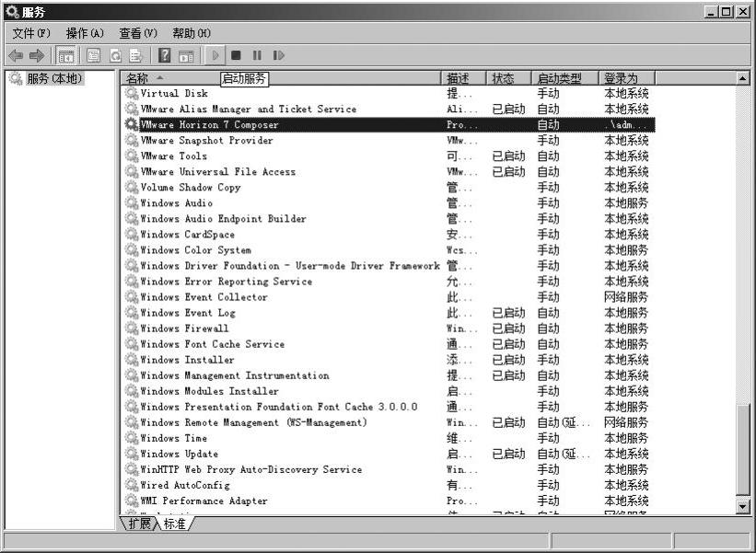Select Windows Presentation Foundation Font Cache row
Screen dimensions: 756x553
click(390, 407)
